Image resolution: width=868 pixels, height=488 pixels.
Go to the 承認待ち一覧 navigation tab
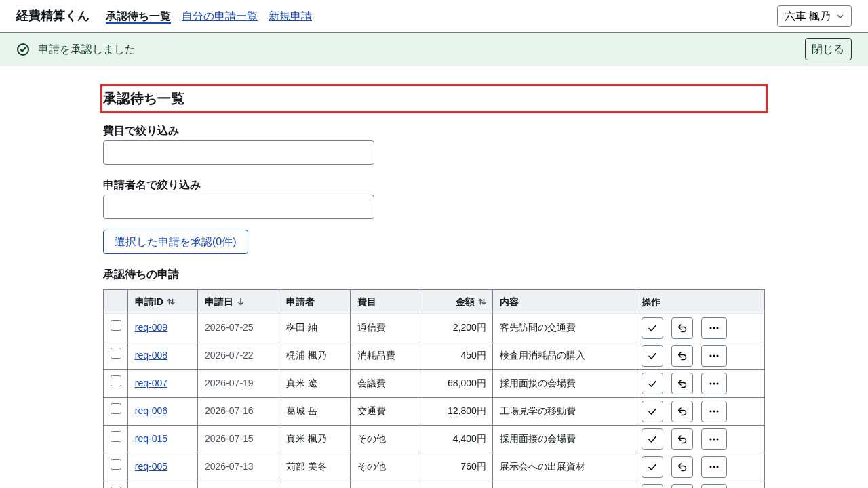point(138,16)
